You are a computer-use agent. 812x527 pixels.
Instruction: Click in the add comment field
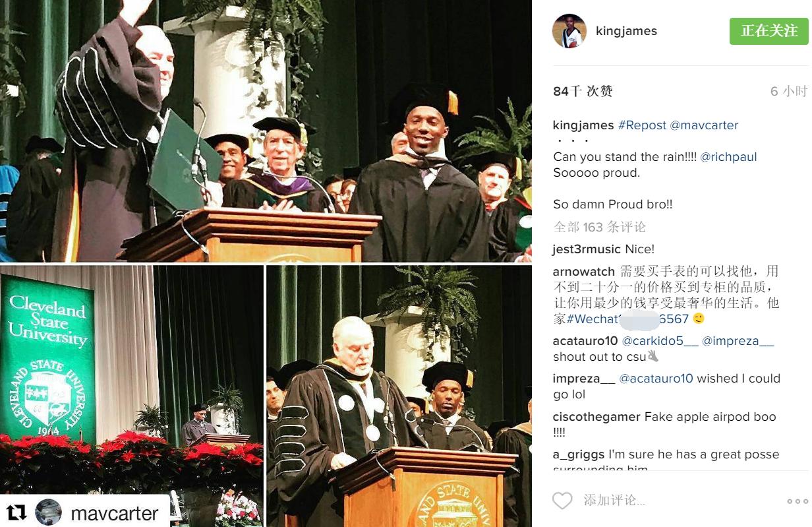(679, 501)
